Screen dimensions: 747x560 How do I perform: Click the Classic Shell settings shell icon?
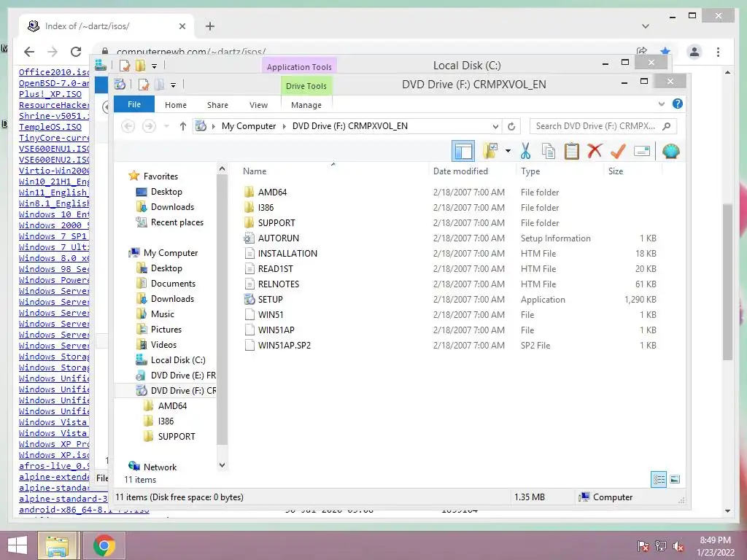[x=671, y=152]
